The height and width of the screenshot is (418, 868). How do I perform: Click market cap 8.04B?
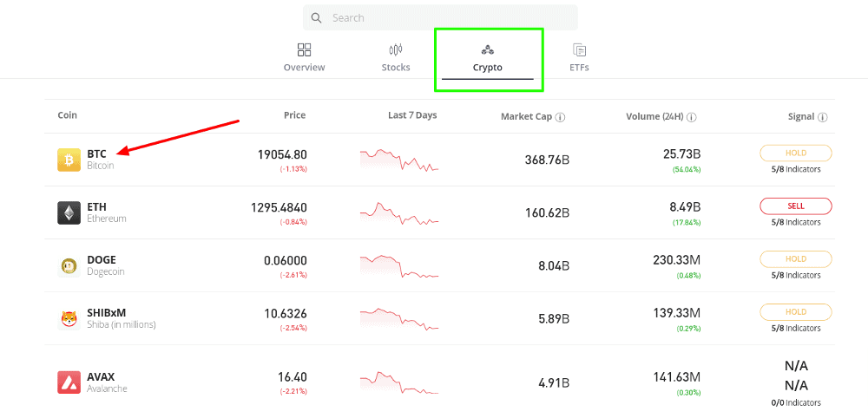tap(554, 266)
